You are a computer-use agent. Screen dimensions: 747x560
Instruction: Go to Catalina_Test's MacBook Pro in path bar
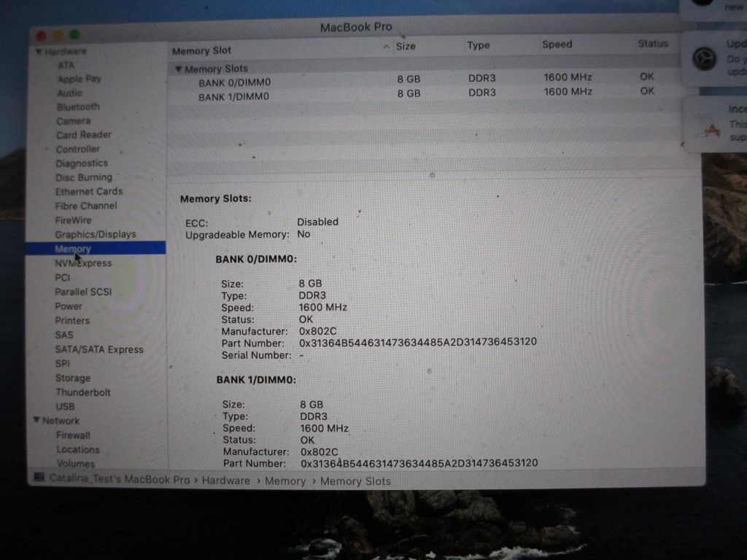(x=119, y=479)
